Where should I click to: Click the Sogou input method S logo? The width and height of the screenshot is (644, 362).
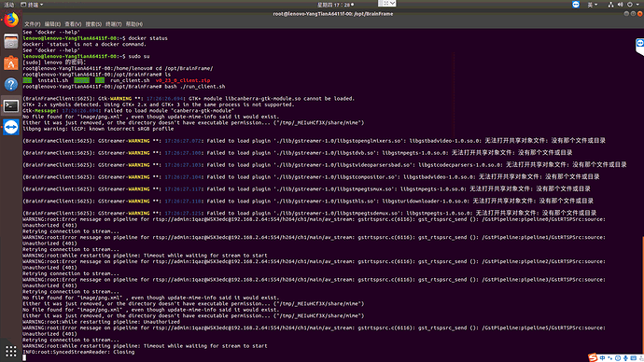coord(593,358)
